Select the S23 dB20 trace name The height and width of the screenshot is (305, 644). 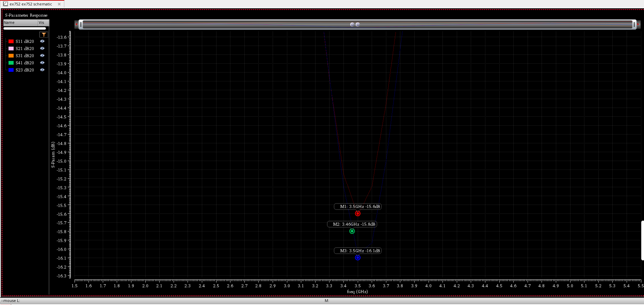click(25, 70)
